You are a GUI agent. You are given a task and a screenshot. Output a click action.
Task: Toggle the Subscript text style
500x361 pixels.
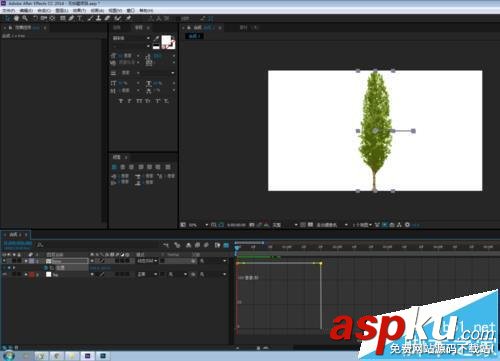pyautogui.click(x=166, y=101)
